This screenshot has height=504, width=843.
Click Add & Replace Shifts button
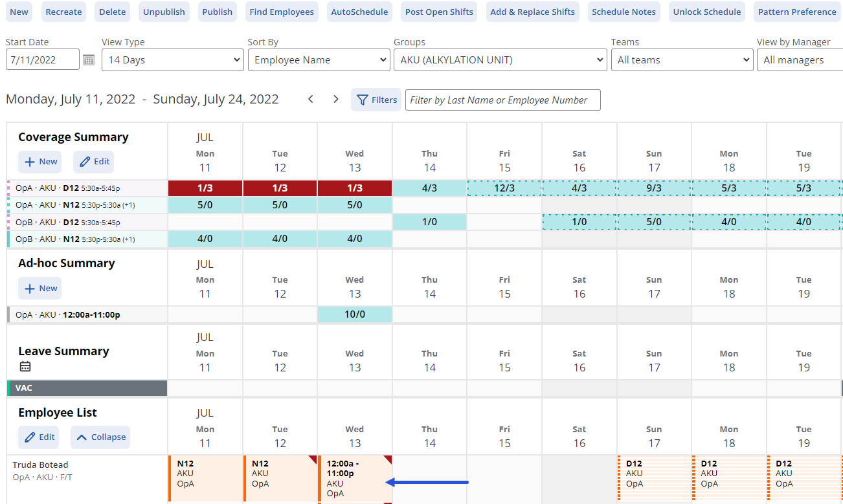pyautogui.click(x=533, y=12)
